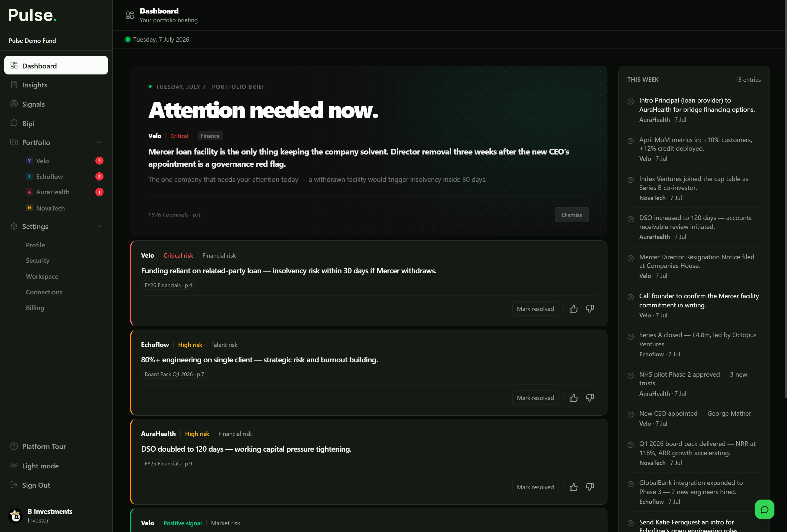Collapse the Portfolio section chevron
The image size is (787, 532).
[100, 142]
